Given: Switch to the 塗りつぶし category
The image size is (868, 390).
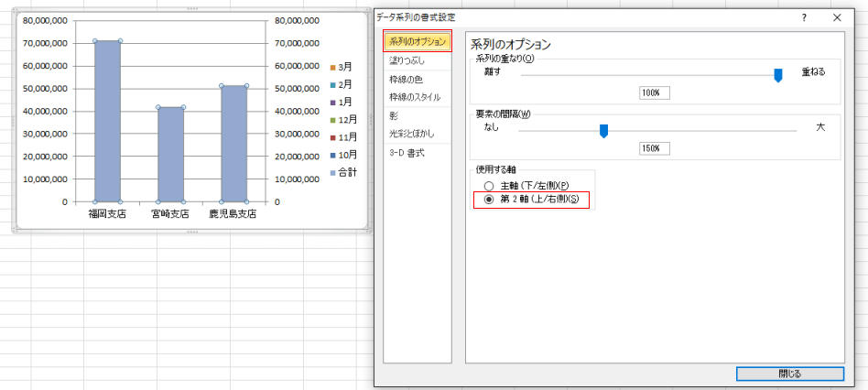Looking at the screenshot, I should point(407,60).
